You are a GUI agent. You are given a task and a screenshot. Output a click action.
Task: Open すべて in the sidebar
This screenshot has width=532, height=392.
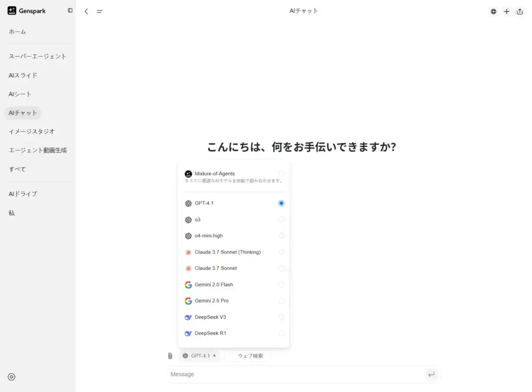click(x=17, y=169)
